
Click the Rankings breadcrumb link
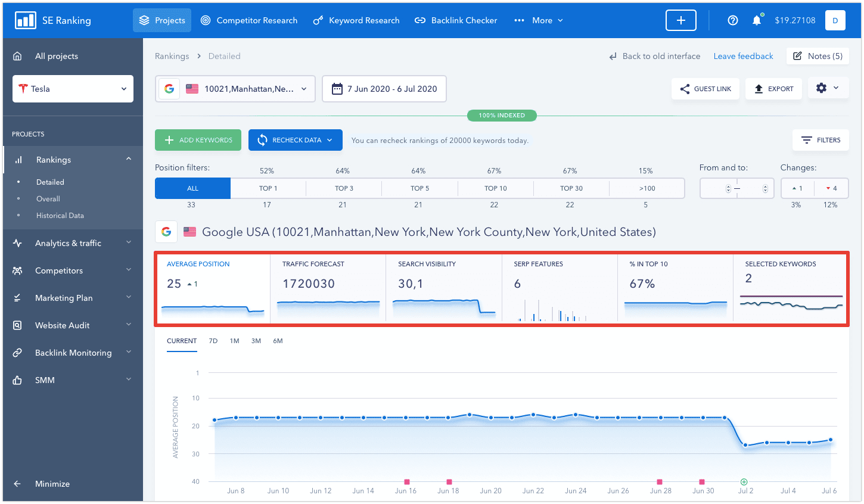pos(172,56)
